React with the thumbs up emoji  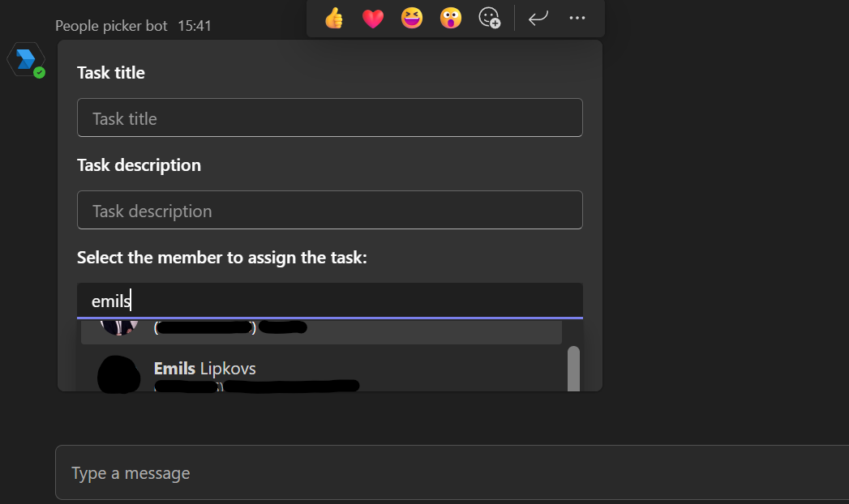tap(334, 18)
